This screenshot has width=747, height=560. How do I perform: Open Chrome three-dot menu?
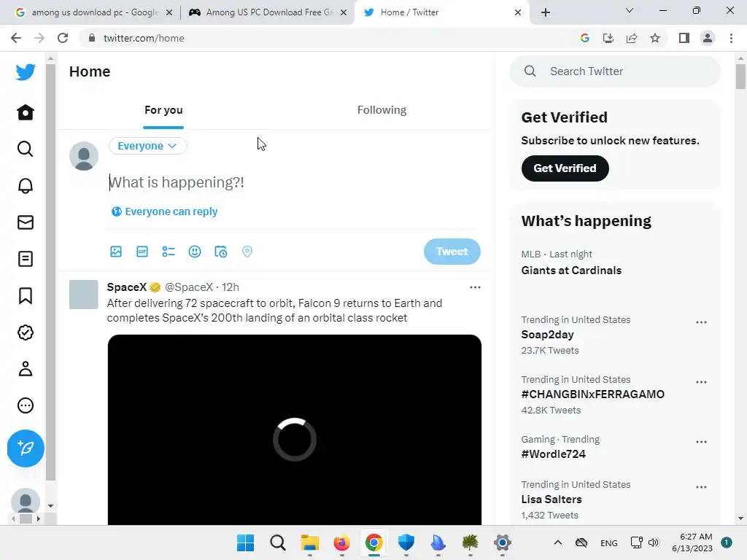click(731, 38)
